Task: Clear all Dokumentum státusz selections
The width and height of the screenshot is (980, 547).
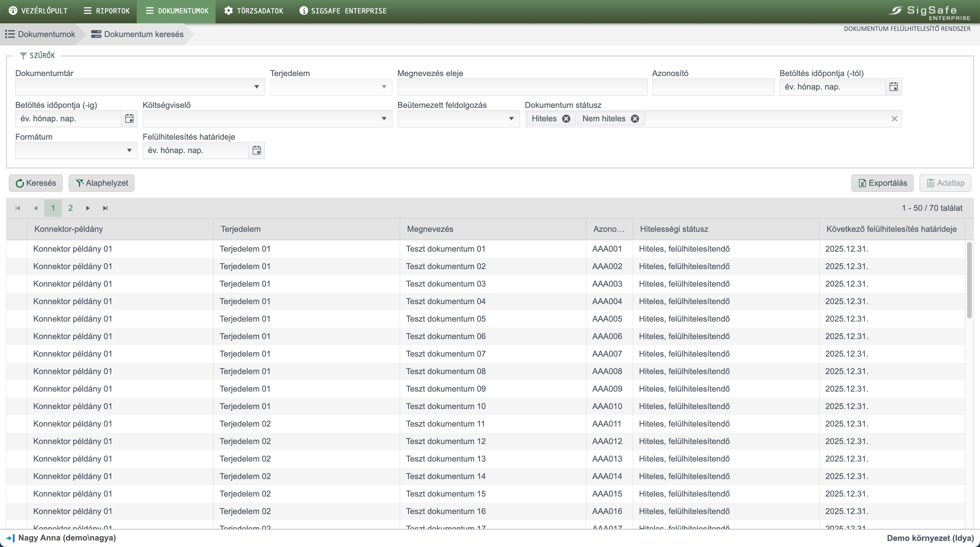Action: [x=895, y=119]
